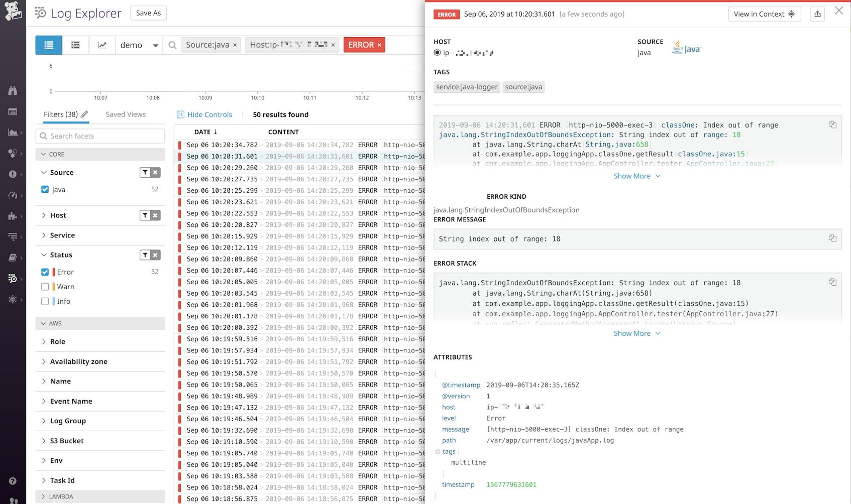The width and height of the screenshot is (851, 504).
Task: Open Show More under the error stack
Action: [636, 333]
